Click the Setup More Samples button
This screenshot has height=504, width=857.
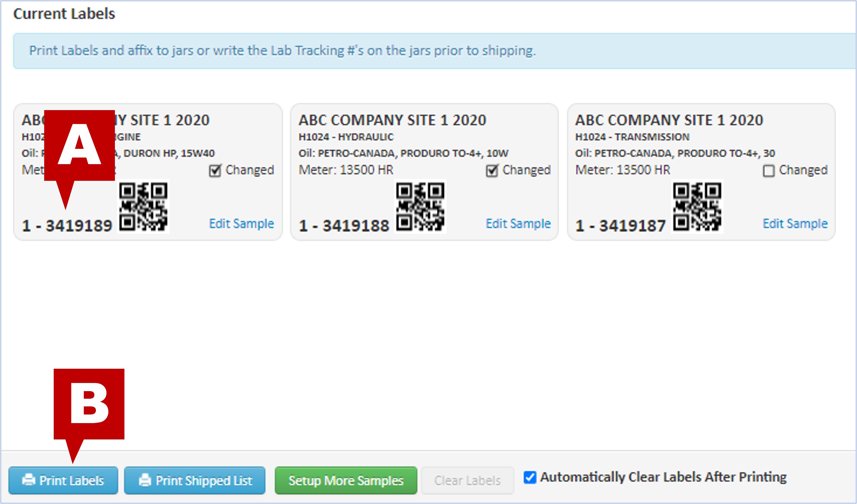[346, 480]
